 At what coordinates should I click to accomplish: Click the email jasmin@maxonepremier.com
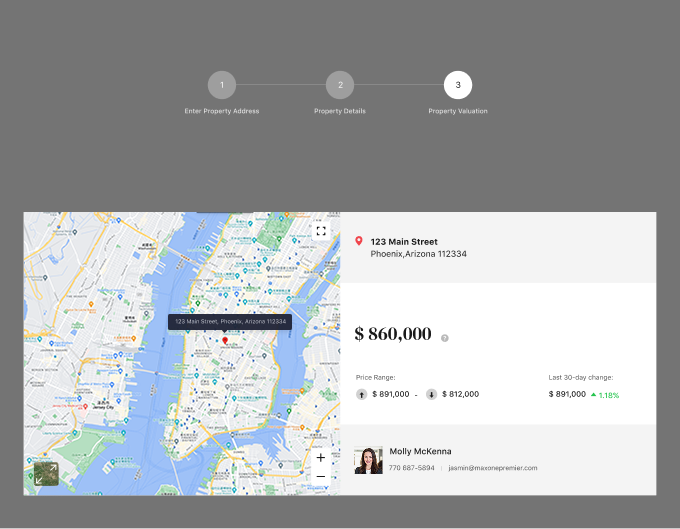click(x=493, y=468)
